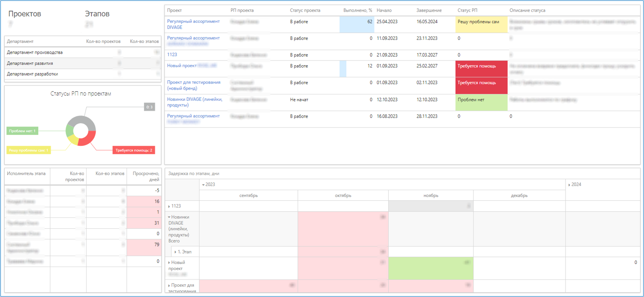Click the yellow Решу проблемы сам chart label
Screen dimensions: 644x297
29,150
